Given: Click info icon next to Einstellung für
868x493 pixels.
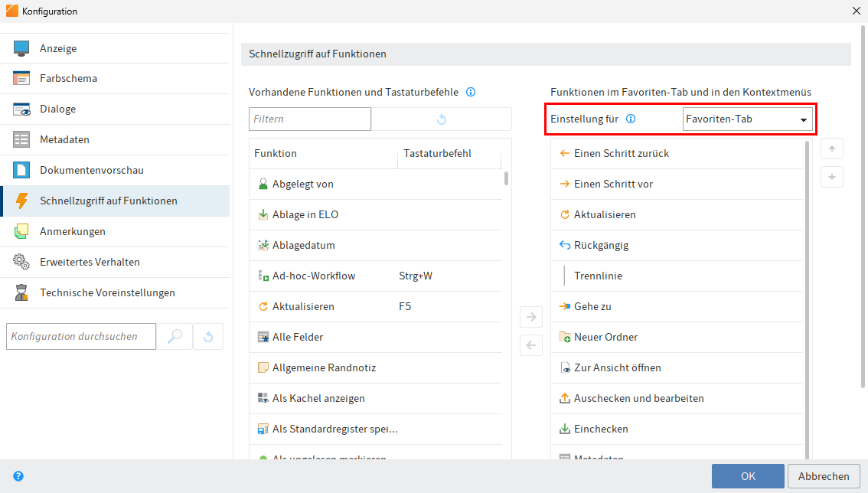Looking at the screenshot, I should pos(631,119).
